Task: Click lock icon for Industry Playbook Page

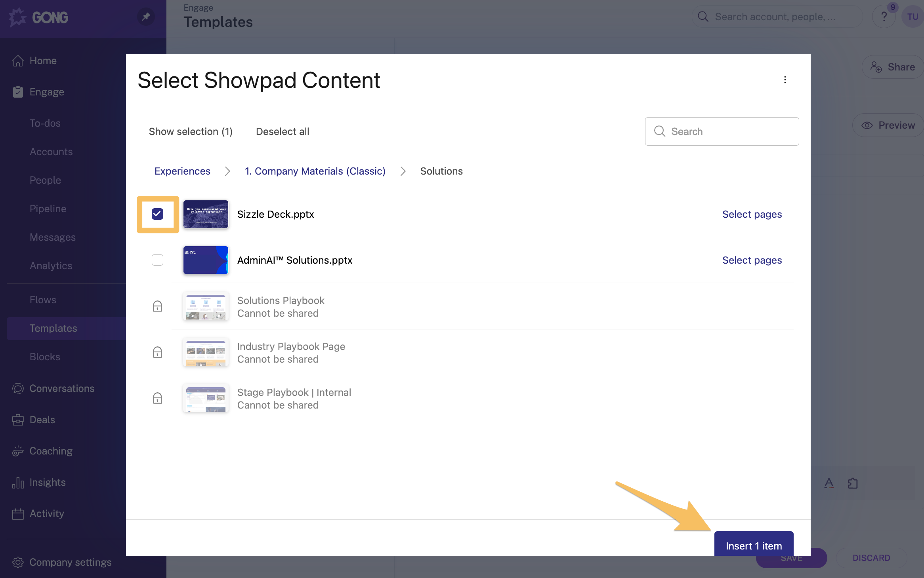Action: [x=157, y=352]
